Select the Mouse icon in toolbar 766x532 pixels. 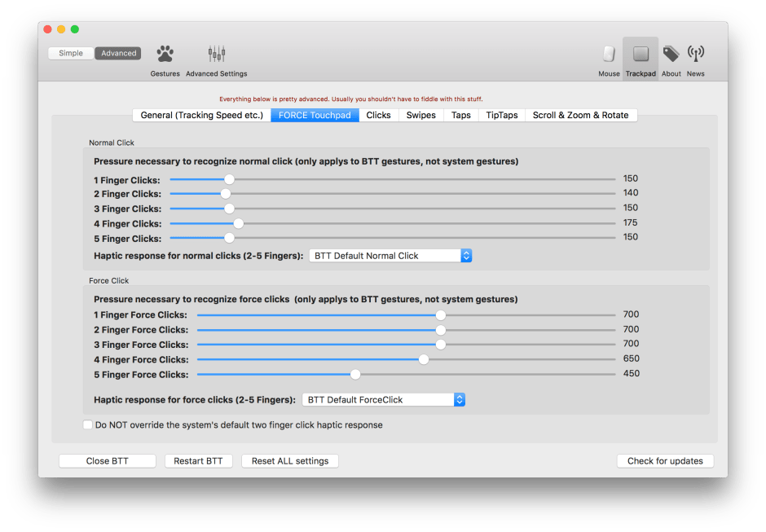point(609,55)
